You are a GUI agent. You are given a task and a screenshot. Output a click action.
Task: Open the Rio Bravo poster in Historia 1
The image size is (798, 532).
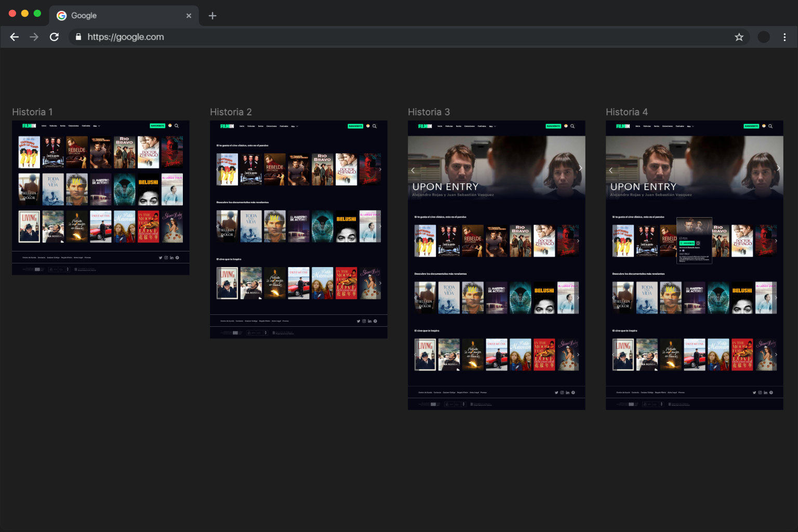tap(125, 152)
